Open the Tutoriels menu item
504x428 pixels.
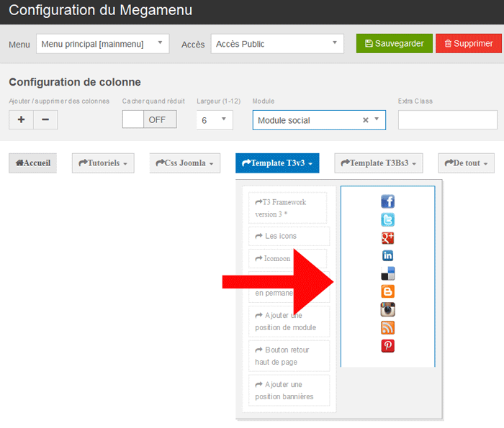[103, 163]
